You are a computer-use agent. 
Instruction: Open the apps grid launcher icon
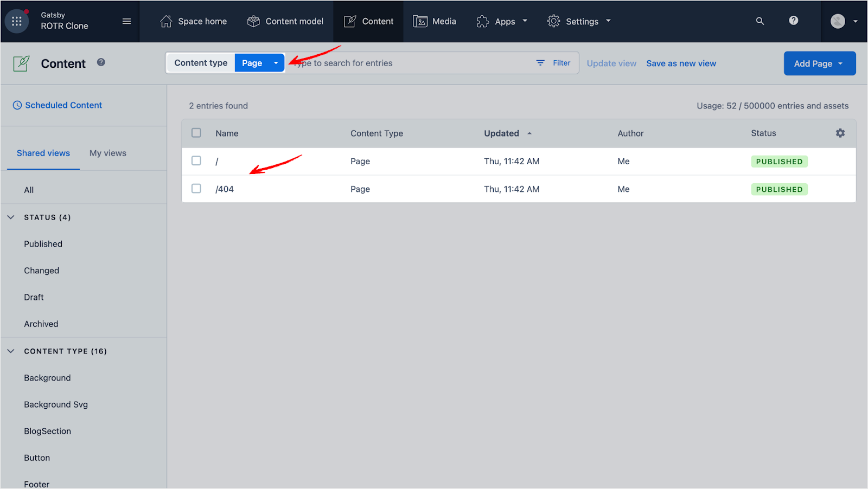17,21
